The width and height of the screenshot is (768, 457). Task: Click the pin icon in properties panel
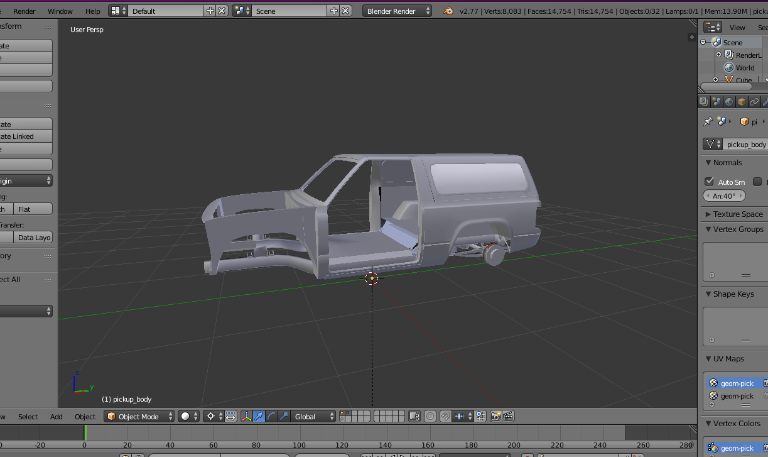708,121
